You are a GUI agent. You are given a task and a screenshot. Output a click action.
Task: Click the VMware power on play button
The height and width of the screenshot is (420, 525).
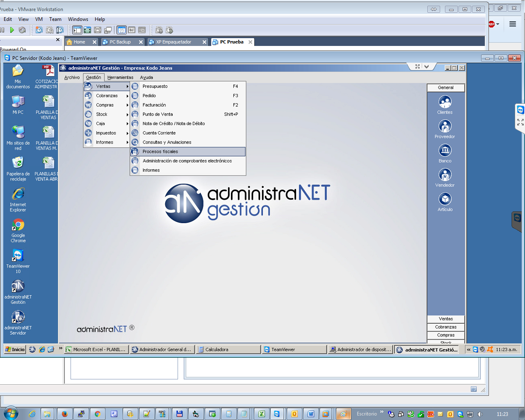[x=12, y=30]
